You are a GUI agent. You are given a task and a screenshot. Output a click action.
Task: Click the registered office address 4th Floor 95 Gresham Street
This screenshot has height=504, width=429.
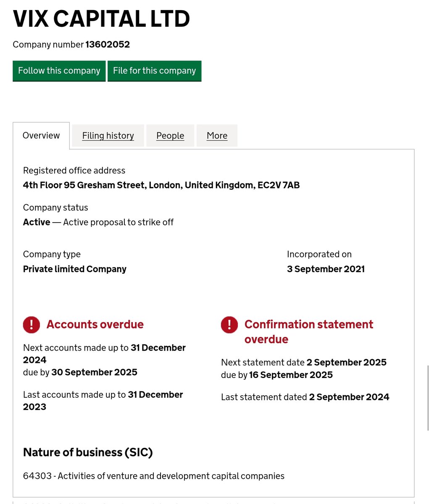pyautogui.click(x=161, y=185)
